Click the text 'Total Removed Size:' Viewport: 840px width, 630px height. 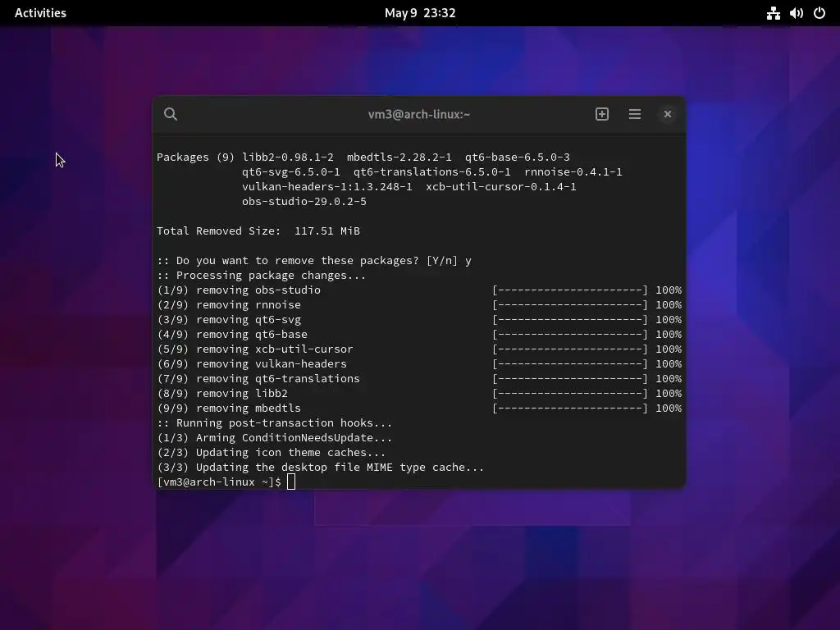click(218, 231)
